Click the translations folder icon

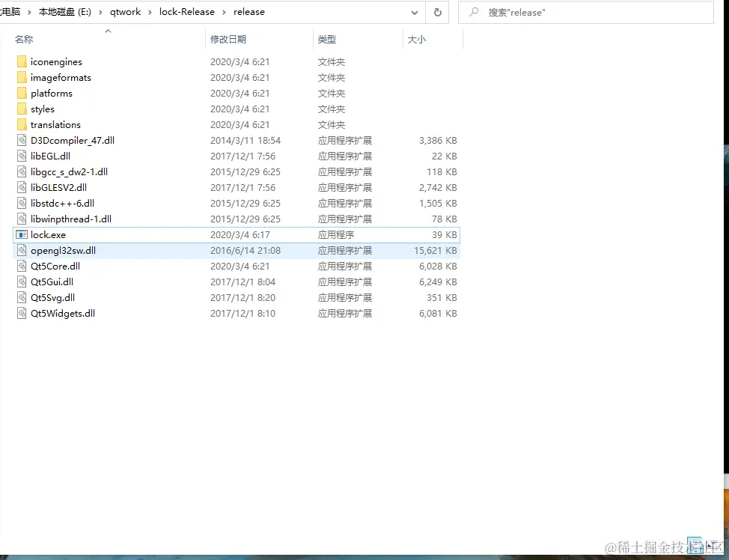22,124
